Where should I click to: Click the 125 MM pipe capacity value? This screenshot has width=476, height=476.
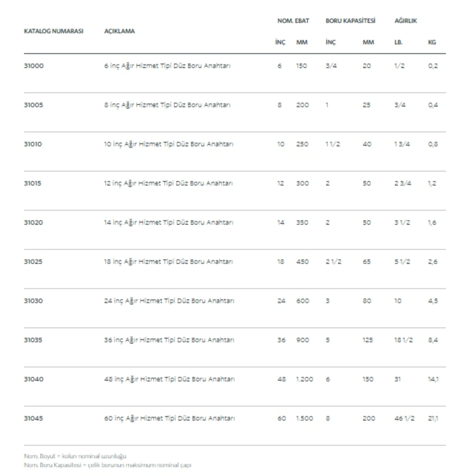click(367, 340)
